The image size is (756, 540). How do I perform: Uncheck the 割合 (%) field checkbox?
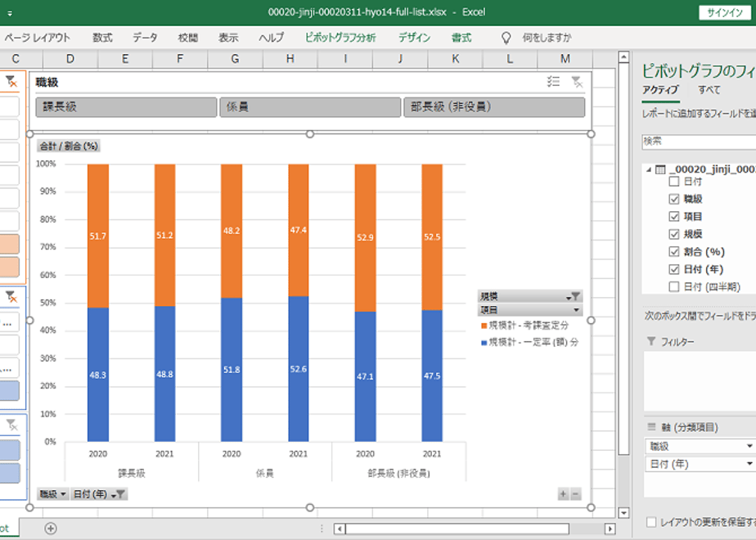tap(674, 252)
